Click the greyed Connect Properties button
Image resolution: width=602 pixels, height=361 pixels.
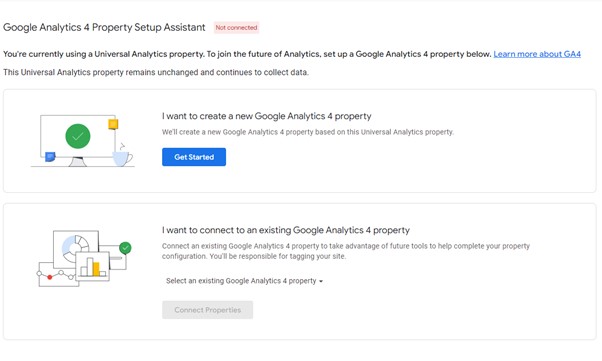(x=207, y=310)
